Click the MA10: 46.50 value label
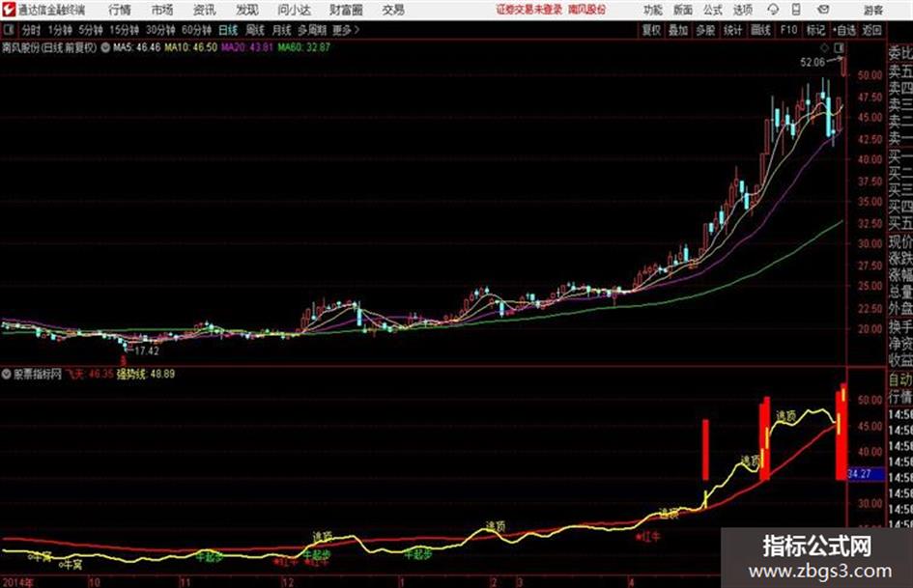Image resolution: width=913 pixels, height=588 pixels. click(x=191, y=47)
